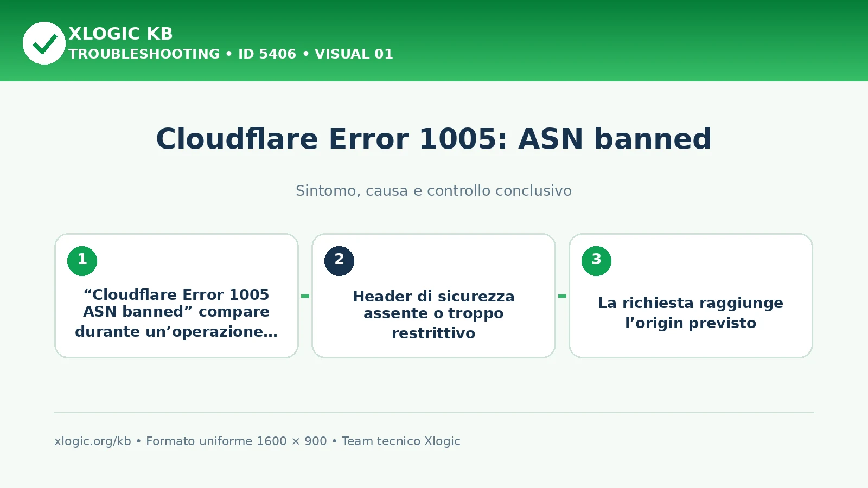The image size is (868, 488).
Task: Click the white checkmark logo icon
Action: 44,43
